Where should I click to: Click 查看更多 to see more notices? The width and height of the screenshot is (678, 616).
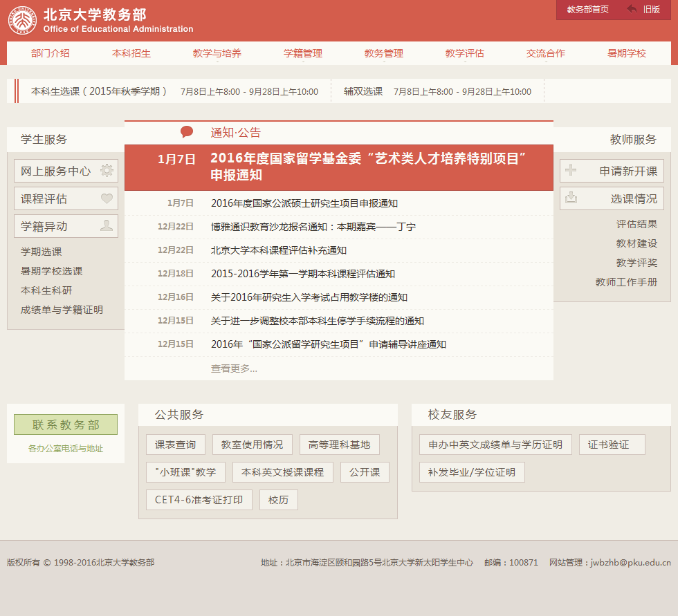(234, 368)
